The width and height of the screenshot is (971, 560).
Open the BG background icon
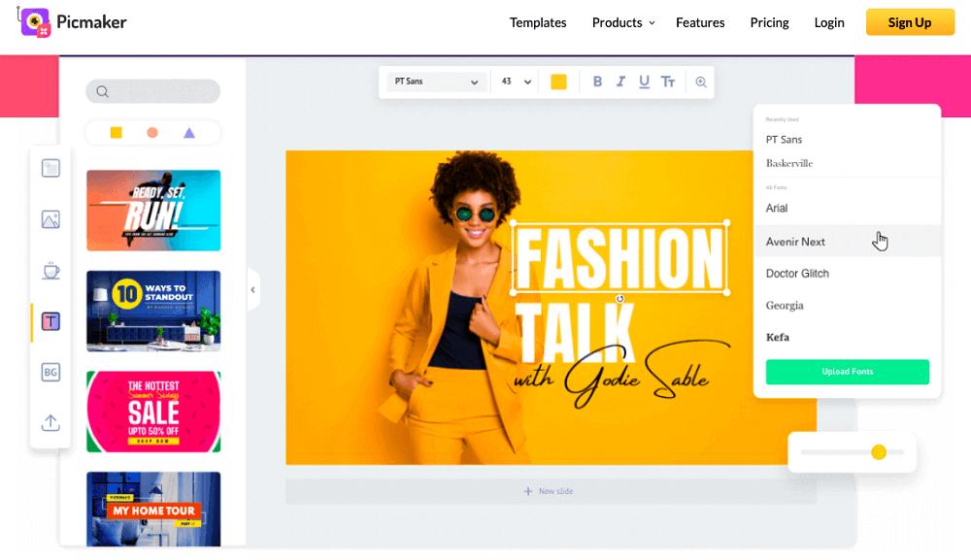pos(50,372)
